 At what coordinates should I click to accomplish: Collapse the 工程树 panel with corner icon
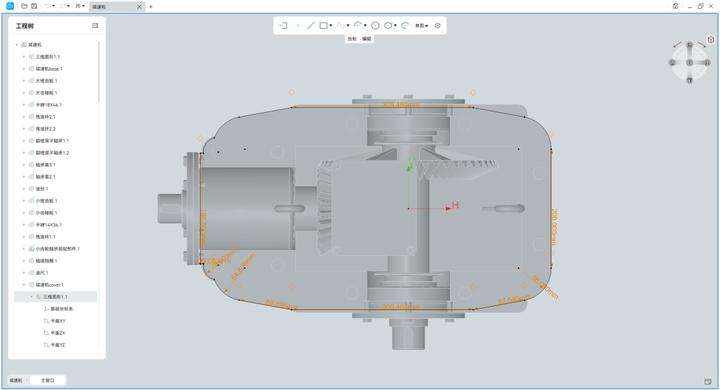(x=95, y=26)
